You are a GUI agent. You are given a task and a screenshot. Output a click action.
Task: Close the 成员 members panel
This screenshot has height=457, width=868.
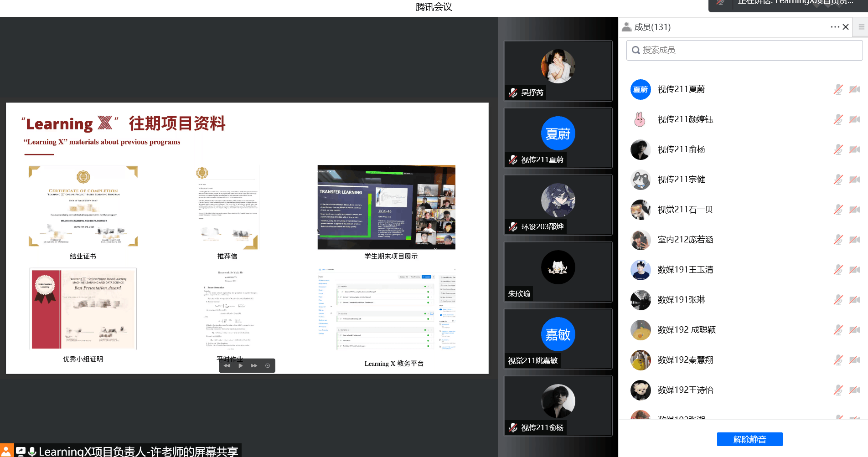pyautogui.click(x=846, y=27)
